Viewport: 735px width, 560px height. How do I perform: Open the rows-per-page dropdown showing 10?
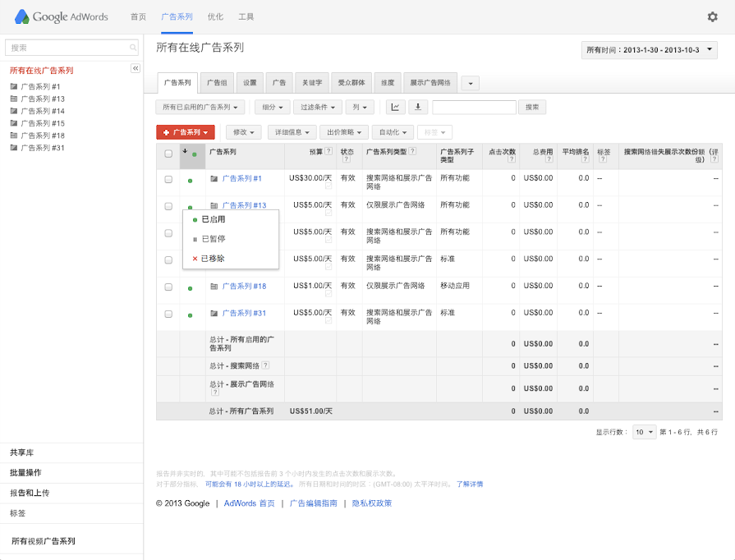644,432
